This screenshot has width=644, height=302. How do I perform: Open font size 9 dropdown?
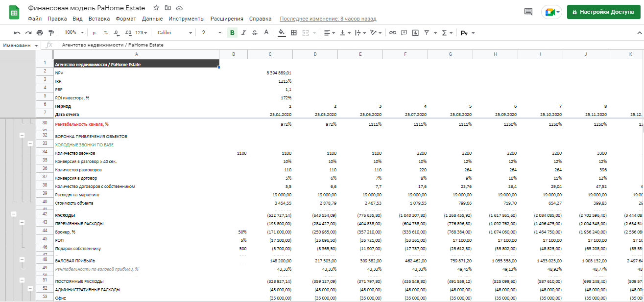(x=211, y=33)
